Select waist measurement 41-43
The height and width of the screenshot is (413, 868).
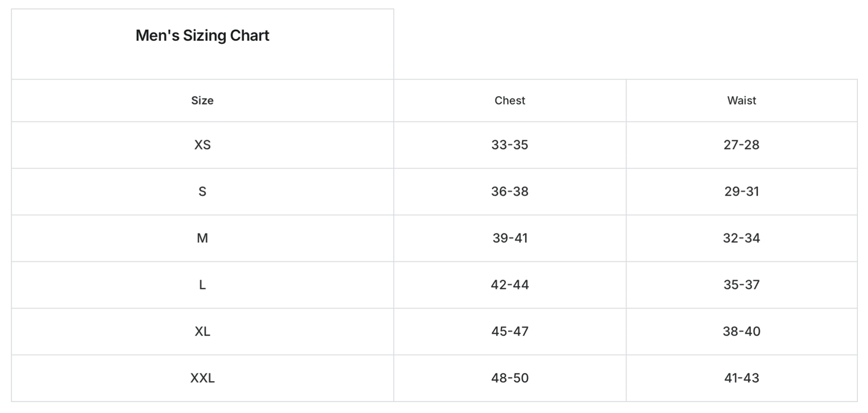coord(742,378)
